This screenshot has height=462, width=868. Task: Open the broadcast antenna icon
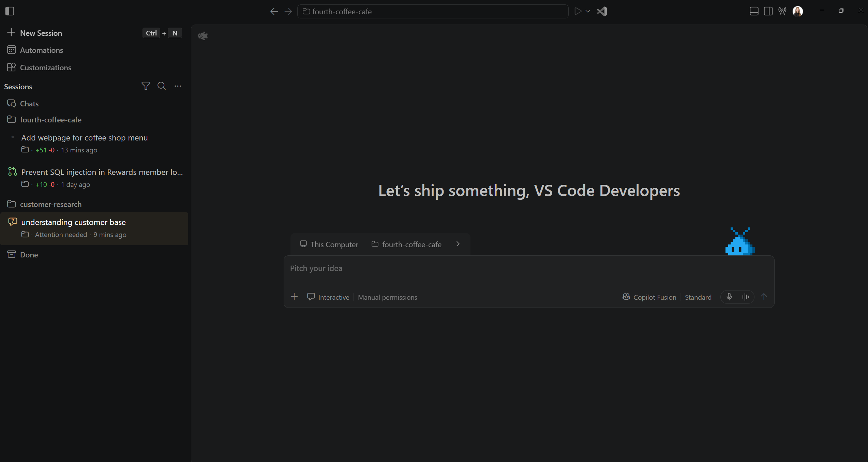(x=782, y=11)
